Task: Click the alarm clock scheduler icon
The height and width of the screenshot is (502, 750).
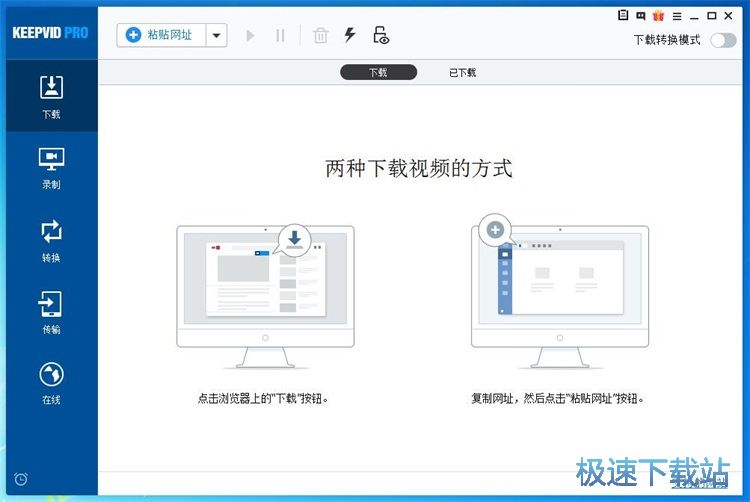Action: [21, 480]
